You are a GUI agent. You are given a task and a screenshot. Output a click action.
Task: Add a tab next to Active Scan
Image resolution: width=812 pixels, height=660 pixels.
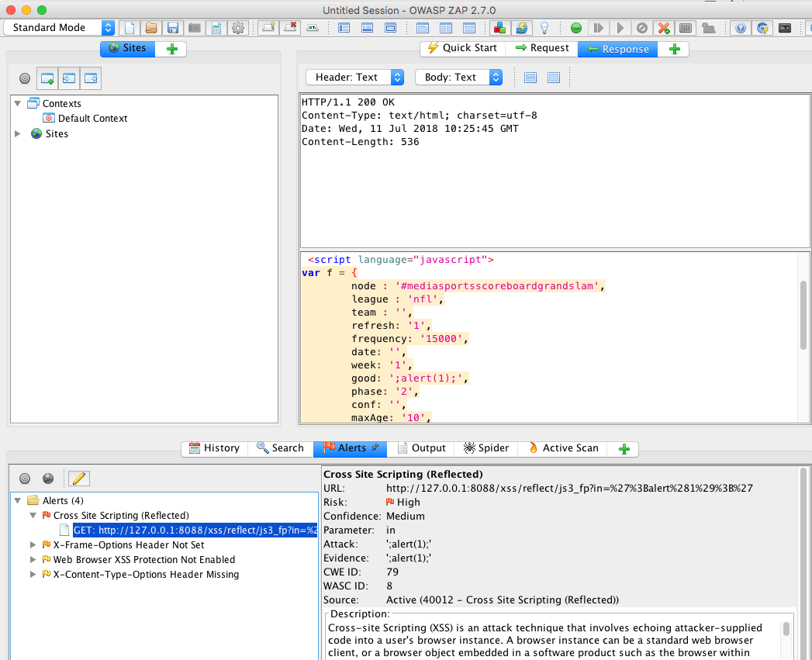tap(624, 449)
